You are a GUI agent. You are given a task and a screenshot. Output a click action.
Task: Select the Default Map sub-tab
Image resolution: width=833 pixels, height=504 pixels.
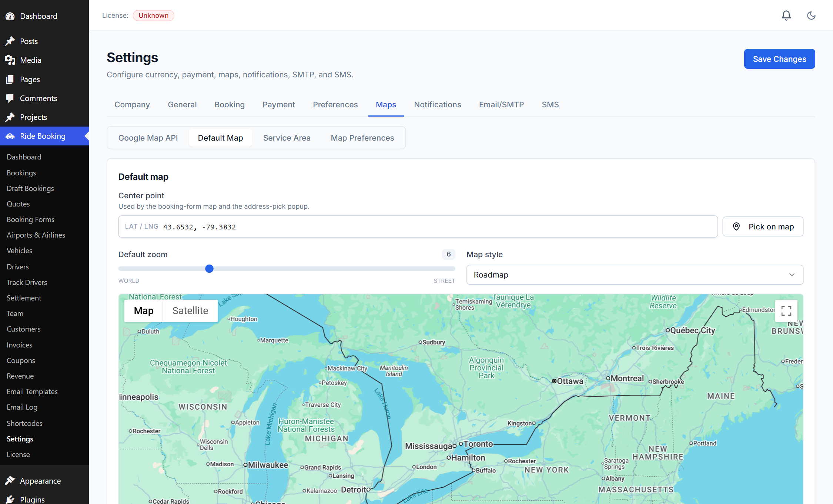[x=220, y=138]
